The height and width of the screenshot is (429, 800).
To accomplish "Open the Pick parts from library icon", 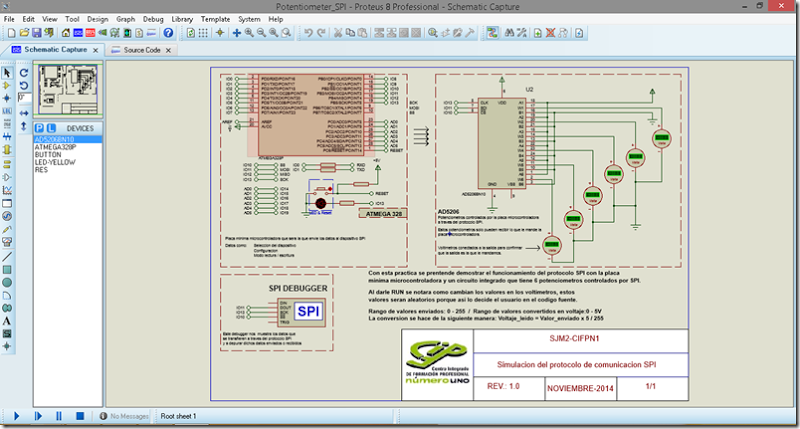I will coord(433,33).
